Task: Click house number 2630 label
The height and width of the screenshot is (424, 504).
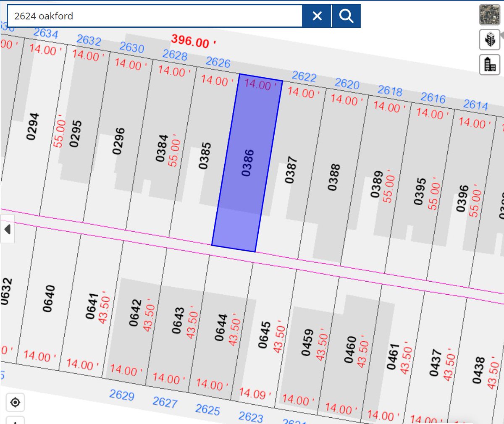Action: click(132, 47)
